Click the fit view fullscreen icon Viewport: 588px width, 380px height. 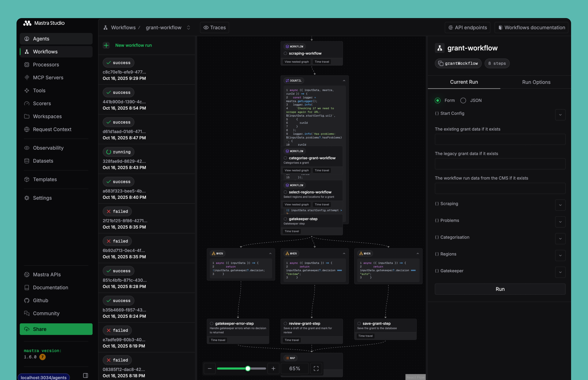pyautogui.click(x=316, y=368)
